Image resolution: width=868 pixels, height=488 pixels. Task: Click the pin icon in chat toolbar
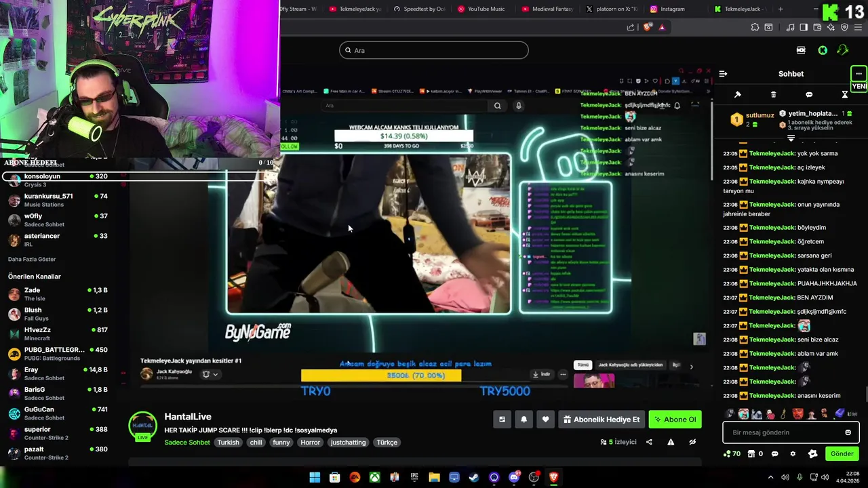pos(738,95)
